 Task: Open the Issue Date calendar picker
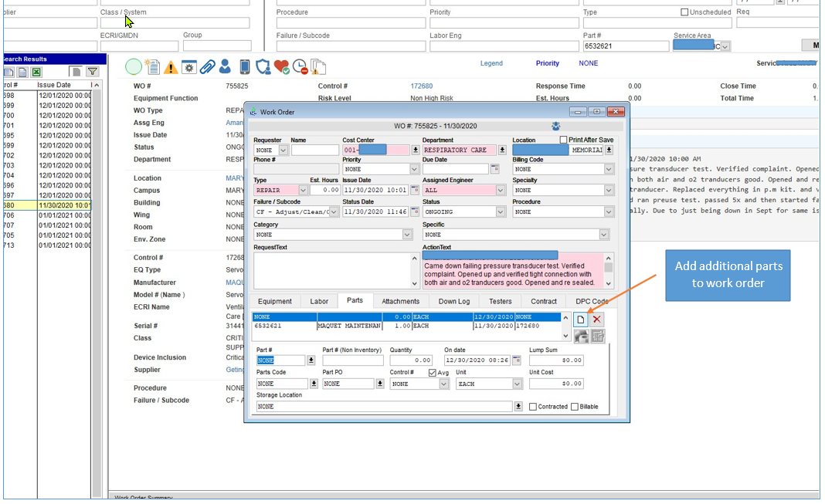click(415, 190)
